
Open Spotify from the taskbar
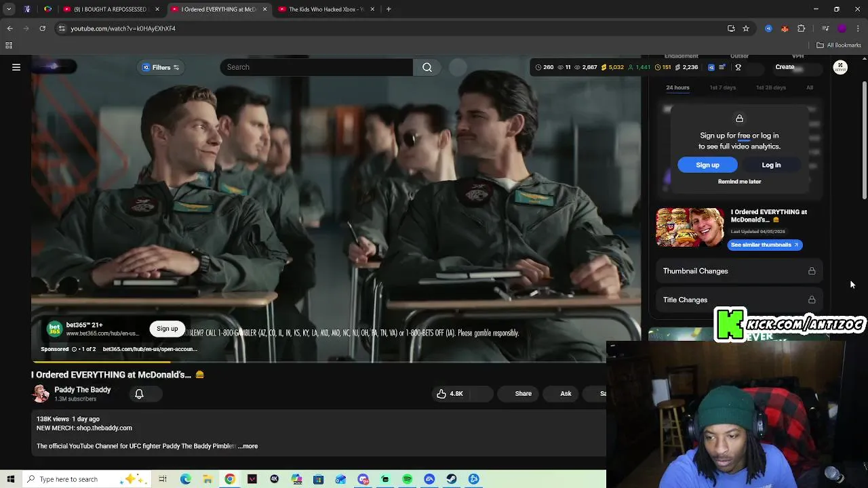click(407, 479)
